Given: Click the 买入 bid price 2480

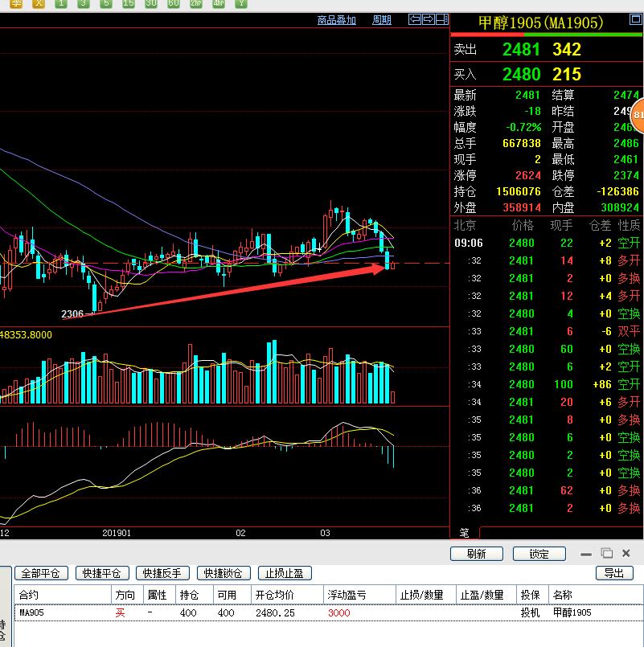Looking at the screenshot, I should pos(522,74).
